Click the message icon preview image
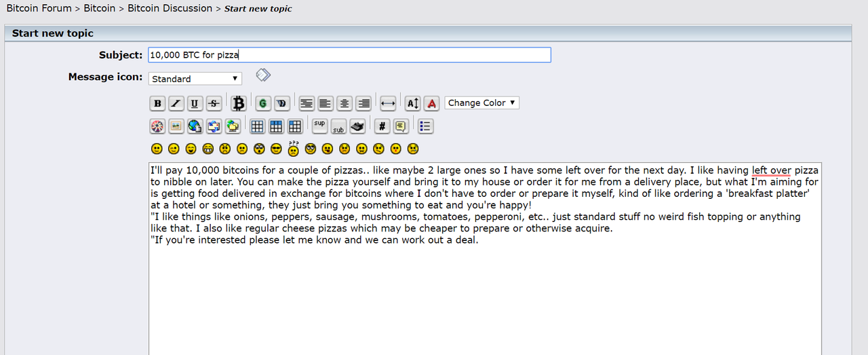The image size is (868, 355). (263, 75)
